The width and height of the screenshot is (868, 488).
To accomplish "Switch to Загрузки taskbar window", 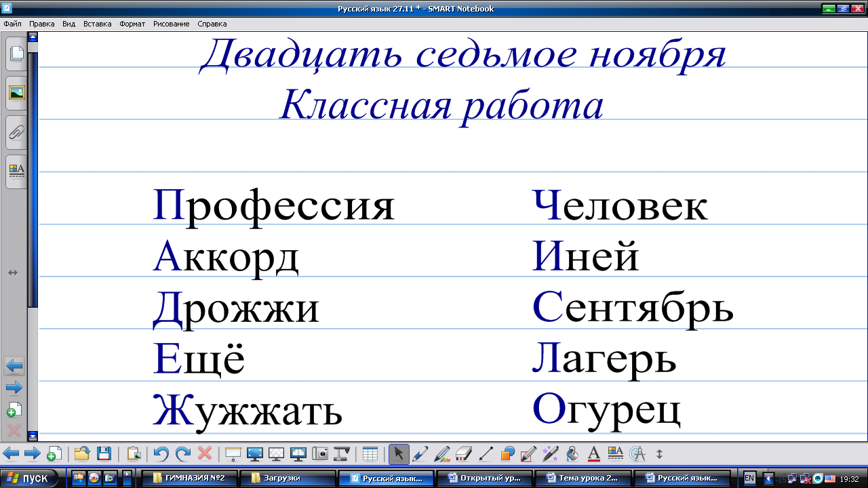I will 289,478.
